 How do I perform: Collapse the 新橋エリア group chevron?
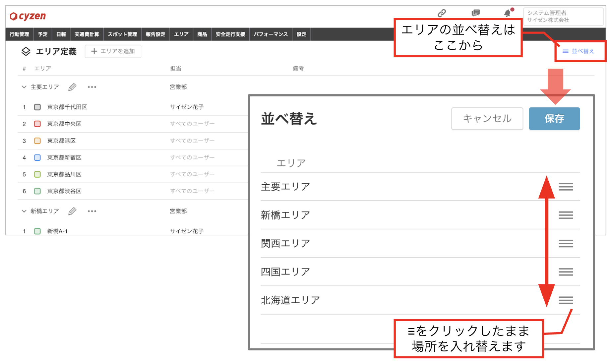(24, 211)
